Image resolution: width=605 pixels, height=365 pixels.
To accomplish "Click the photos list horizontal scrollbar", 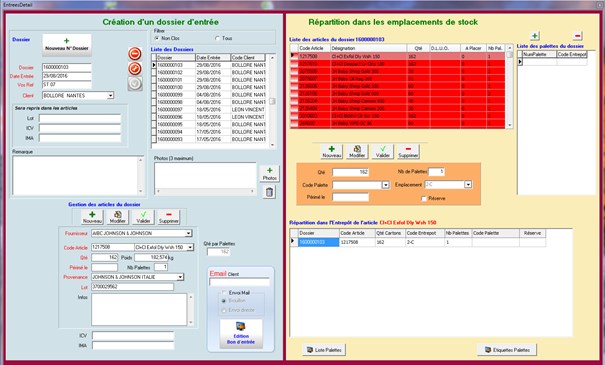I will point(205,191).
